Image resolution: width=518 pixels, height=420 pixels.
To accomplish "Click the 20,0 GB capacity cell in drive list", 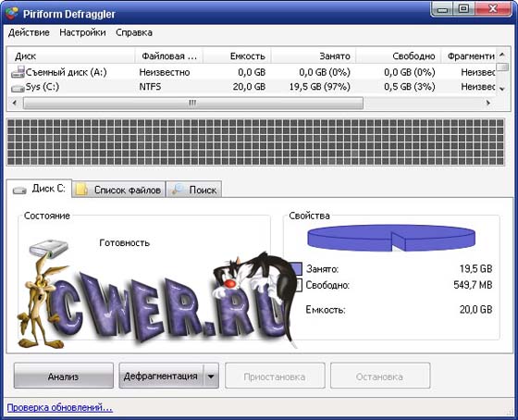I will (249, 87).
